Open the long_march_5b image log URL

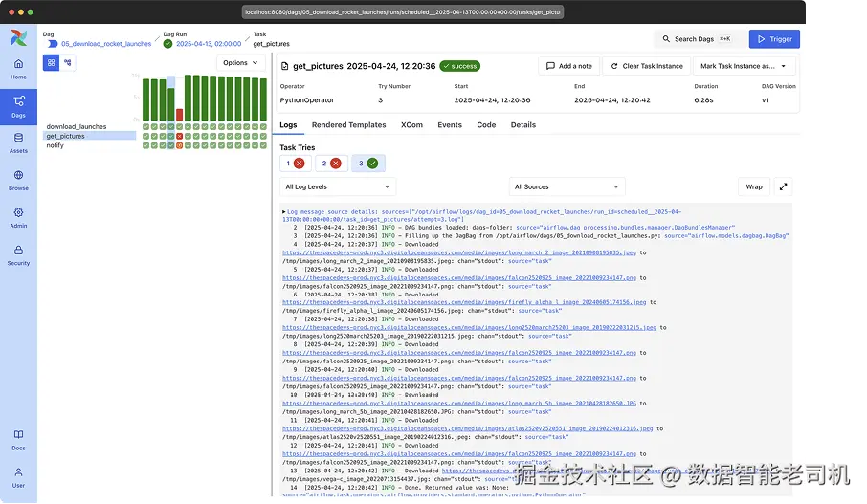pyautogui.click(x=459, y=404)
